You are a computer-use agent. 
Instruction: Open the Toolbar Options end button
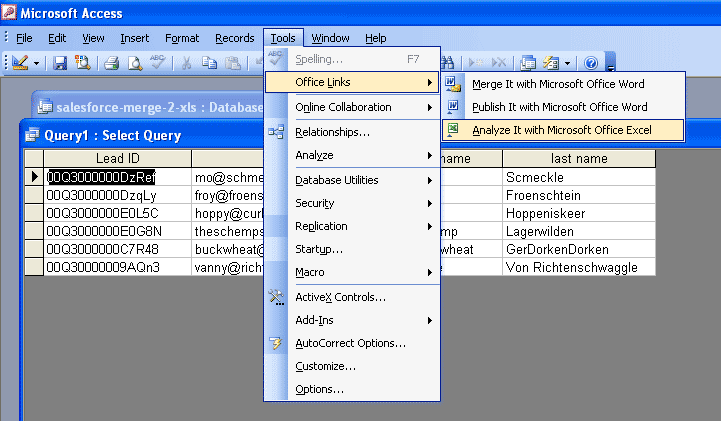click(x=611, y=63)
